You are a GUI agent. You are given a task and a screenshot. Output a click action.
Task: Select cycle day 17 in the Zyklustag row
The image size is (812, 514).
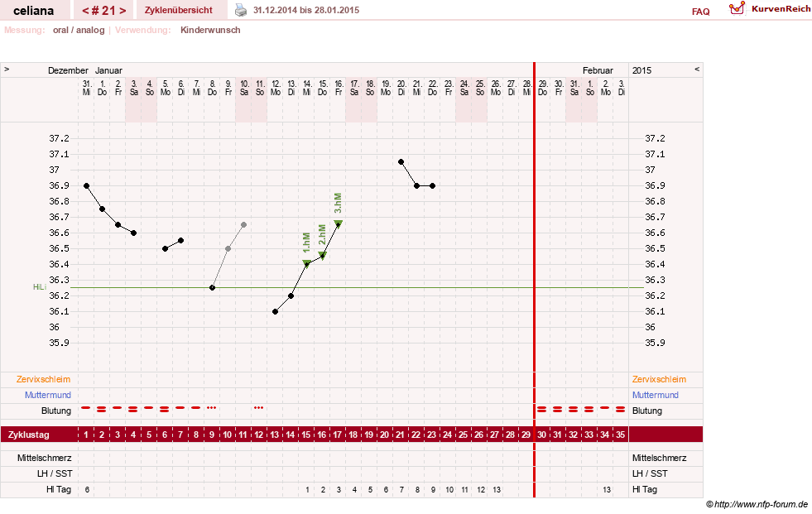pyautogui.click(x=338, y=435)
